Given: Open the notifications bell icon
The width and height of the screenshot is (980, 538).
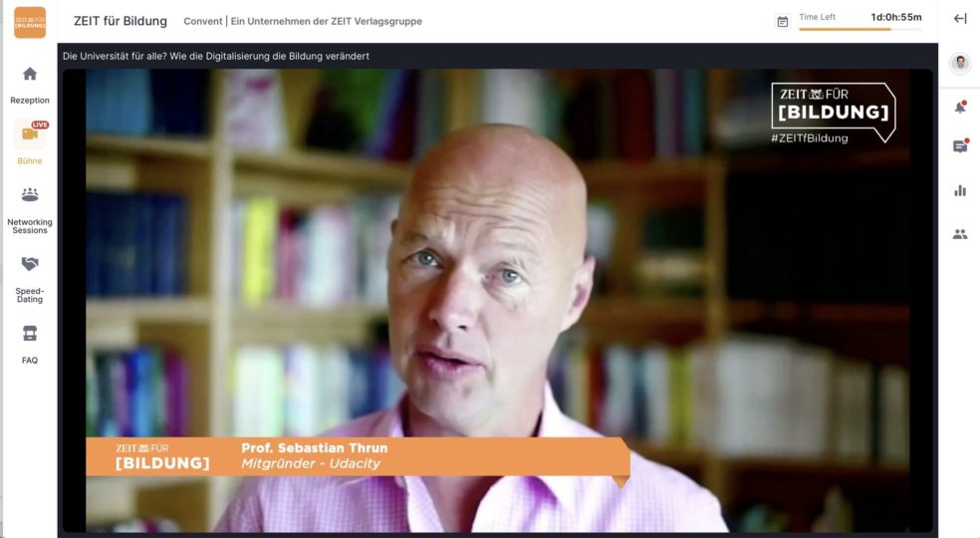Looking at the screenshot, I should coord(960,108).
